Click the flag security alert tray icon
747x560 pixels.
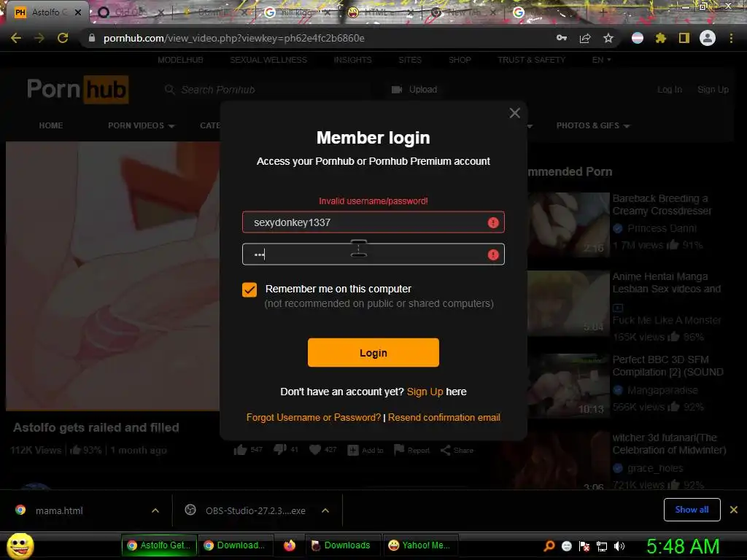[x=584, y=546]
